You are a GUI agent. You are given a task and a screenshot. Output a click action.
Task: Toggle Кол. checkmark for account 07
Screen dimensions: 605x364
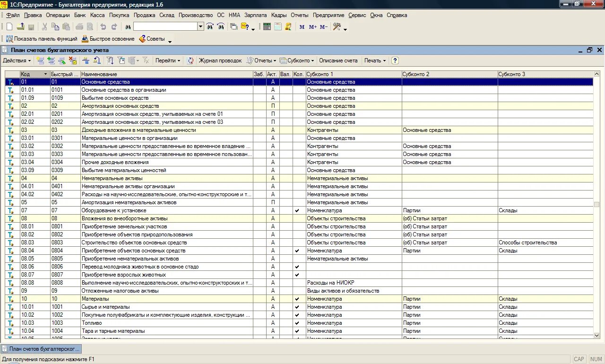(x=297, y=210)
